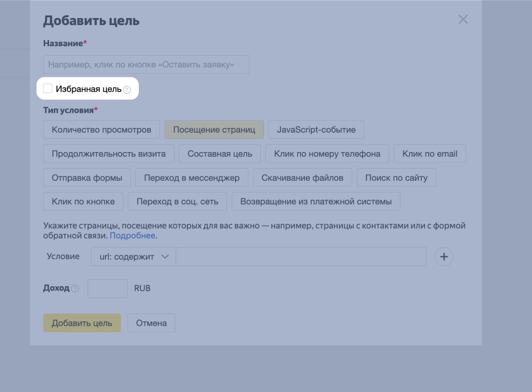
Task: Cancel goal creation with Отмена
Action: point(151,323)
